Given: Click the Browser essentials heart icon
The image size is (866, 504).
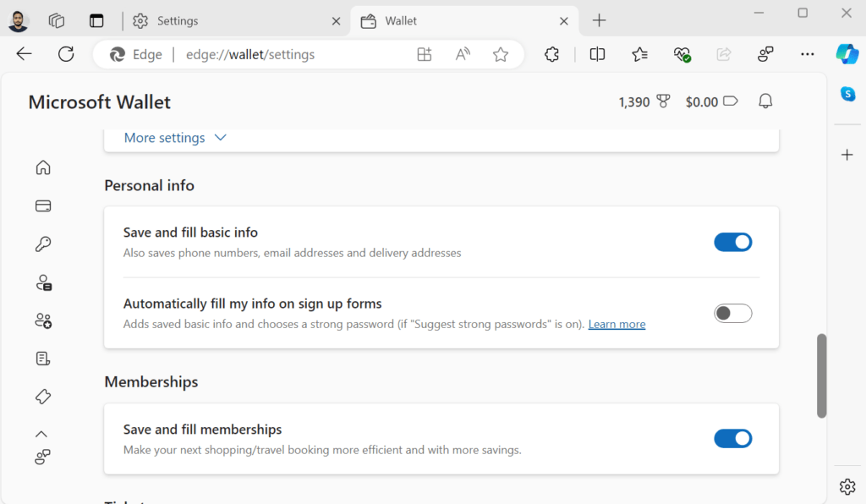Looking at the screenshot, I should click(682, 54).
